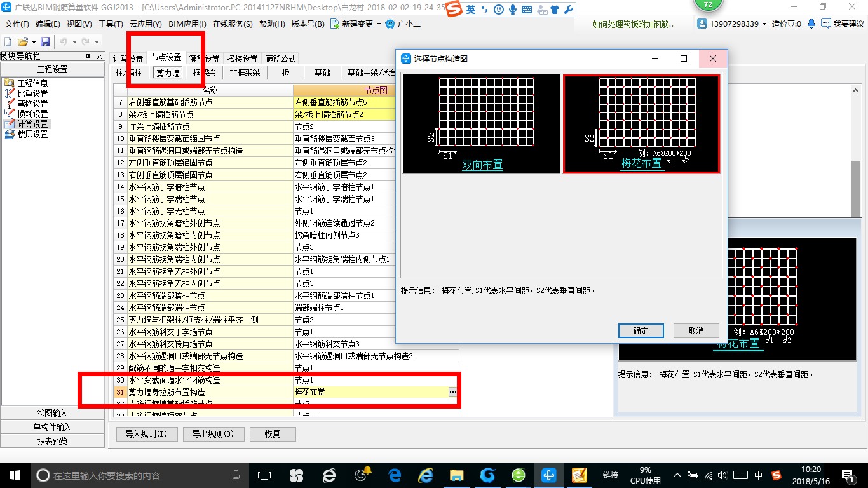This screenshot has height=488, width=868.
Task: Click the user account 13907298339 icon
Action: click(702, 24)
